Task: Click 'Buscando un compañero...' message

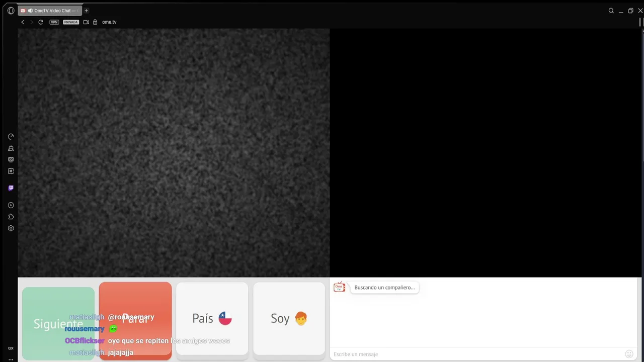Action: coord(384,288)
